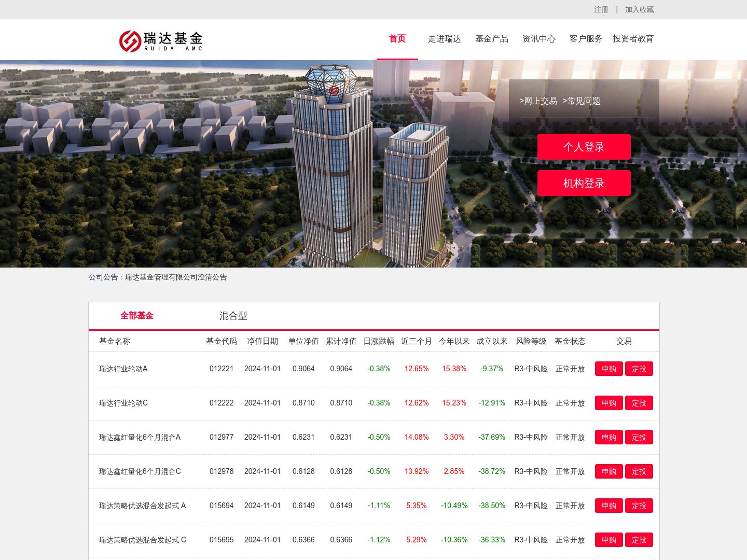The width and height of the screenshot is (747, 560).
Task: Open the 客户服务 menu
Action: (x=586, y=39)
